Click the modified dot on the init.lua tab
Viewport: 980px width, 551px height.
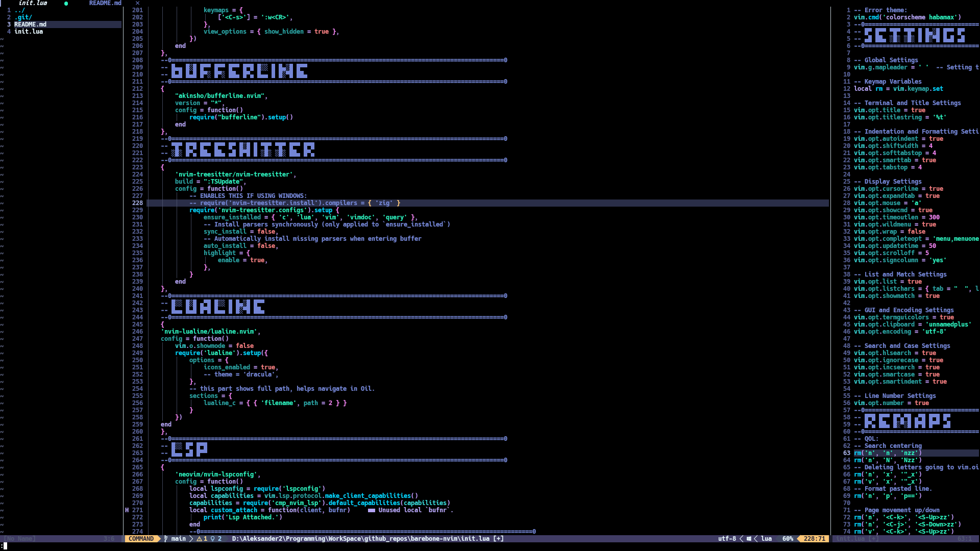point(66,3)
